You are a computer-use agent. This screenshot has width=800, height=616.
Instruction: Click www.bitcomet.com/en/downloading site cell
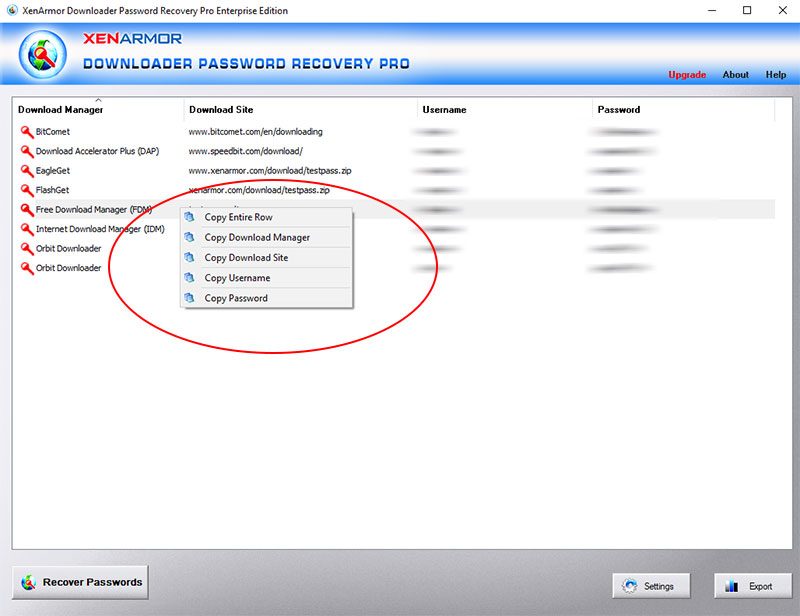tap(255, 132)
